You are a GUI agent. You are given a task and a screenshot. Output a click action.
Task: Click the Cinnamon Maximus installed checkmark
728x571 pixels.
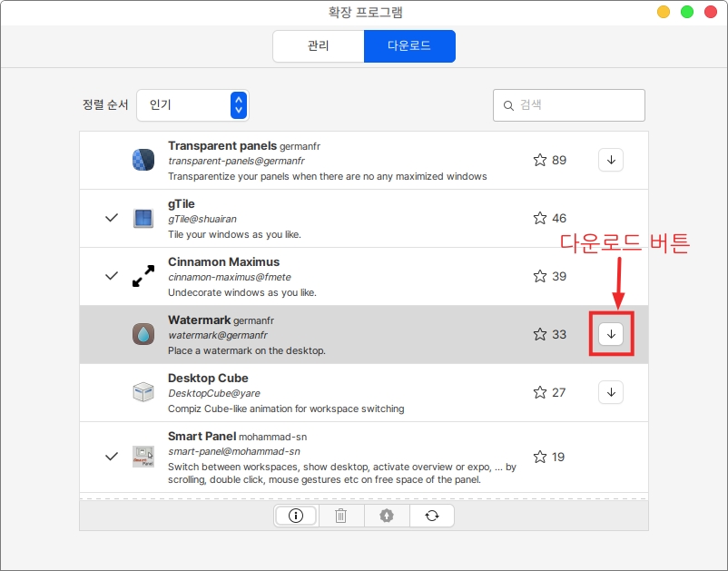(x=112, y=276)
